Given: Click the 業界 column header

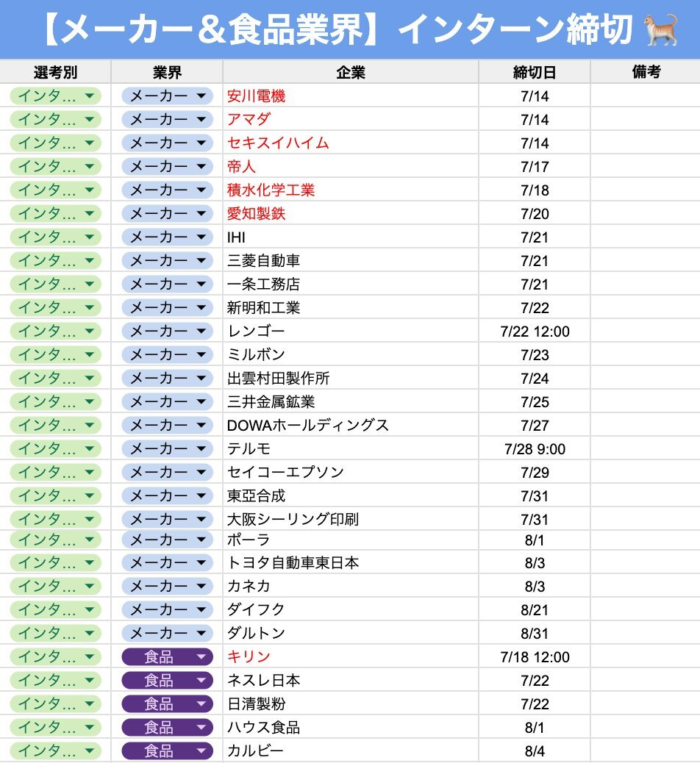Looking at the screenshot, I should point(167,72).
